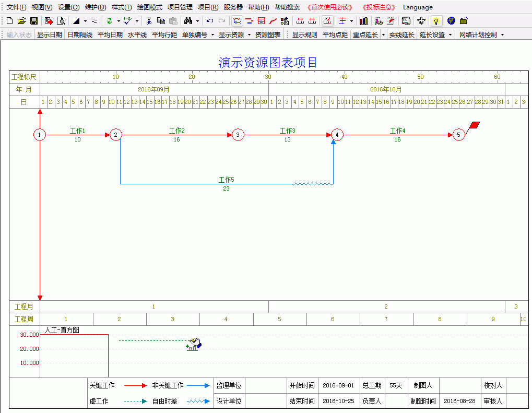Select node 3 circle in network diagram
Screen dimensions: 532x413
tap(238, 135)
